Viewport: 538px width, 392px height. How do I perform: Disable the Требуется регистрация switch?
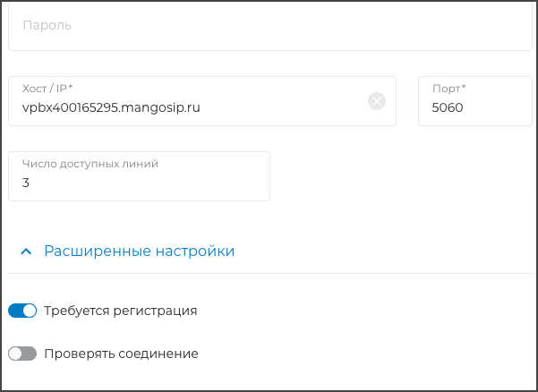point(22,311)
